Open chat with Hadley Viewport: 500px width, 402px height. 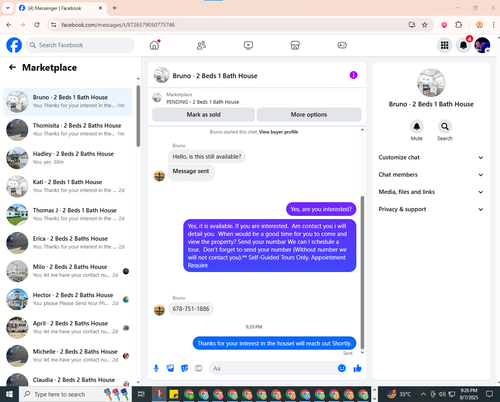(68, 158)
